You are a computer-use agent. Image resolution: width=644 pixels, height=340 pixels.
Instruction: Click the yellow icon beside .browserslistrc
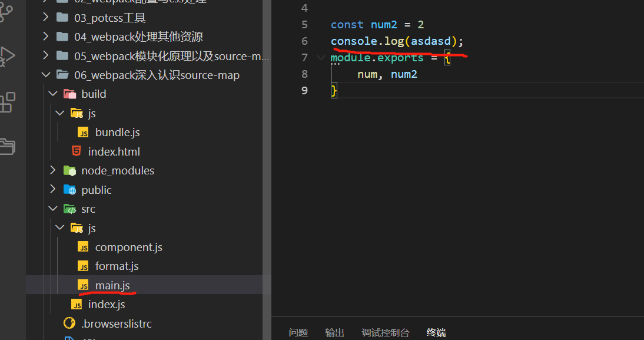69,323
